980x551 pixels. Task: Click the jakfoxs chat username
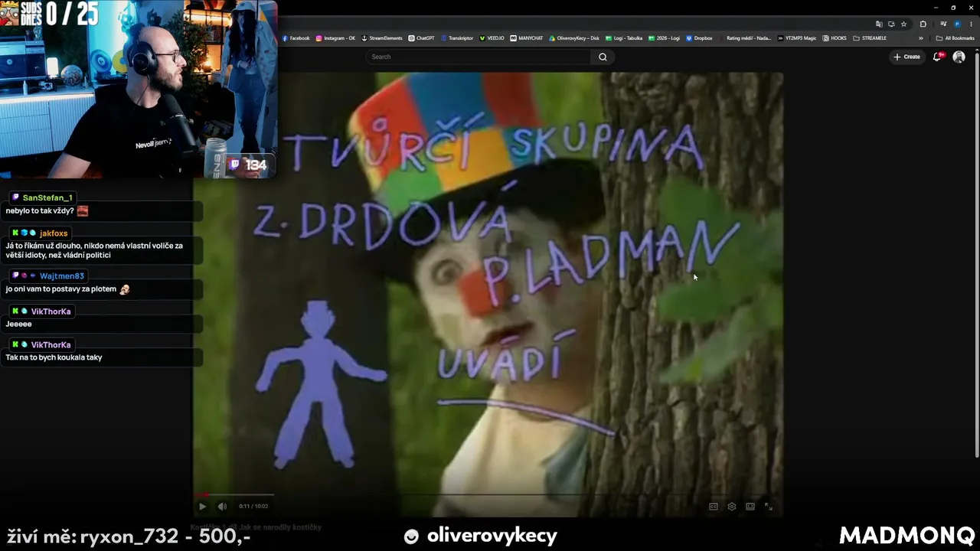pos(54,233)
